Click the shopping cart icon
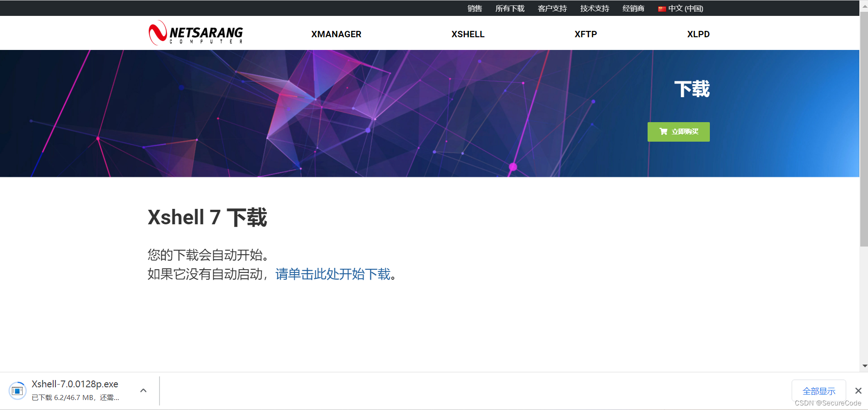 [663, 132]
